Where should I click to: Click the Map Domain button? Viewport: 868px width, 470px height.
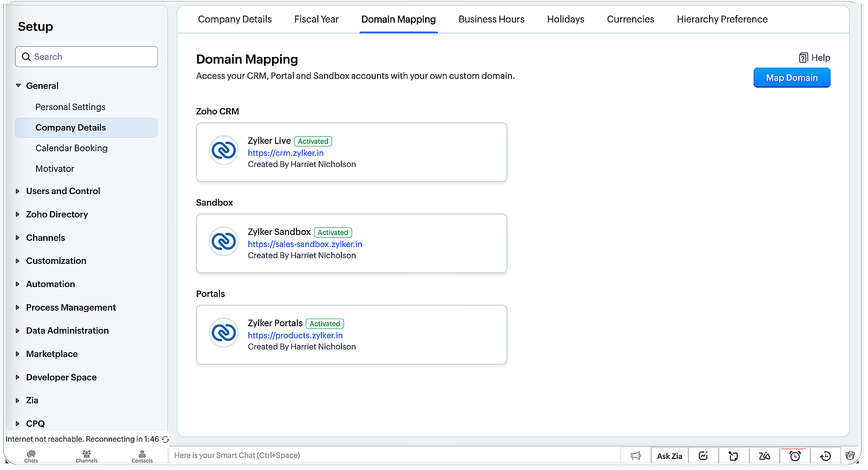pos(792,78)
